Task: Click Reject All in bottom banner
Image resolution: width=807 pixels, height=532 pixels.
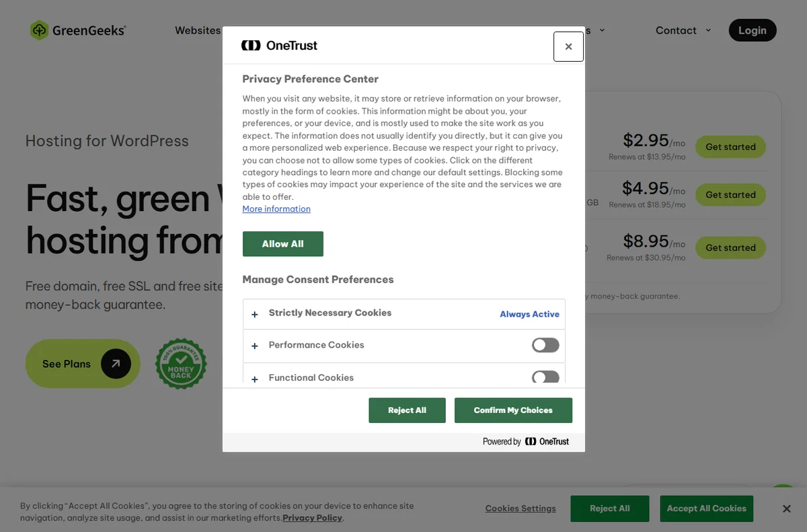Action: click(x=610, y=508)
